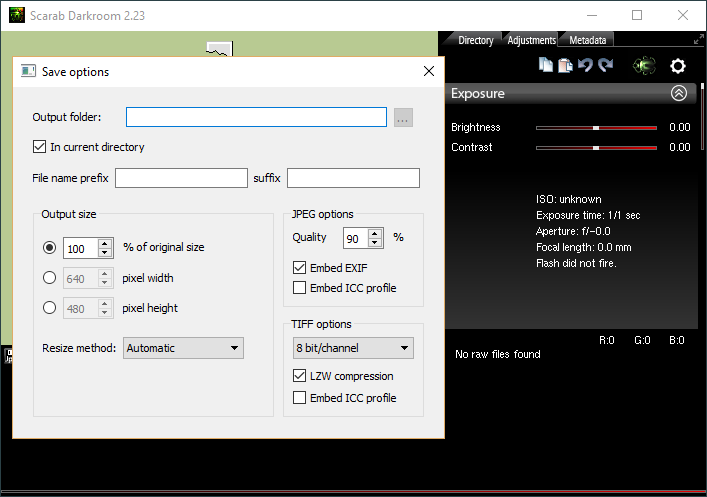Click the File name prefix field
Viewport: 707px width, 497px height.
click(x=181, y=178)
